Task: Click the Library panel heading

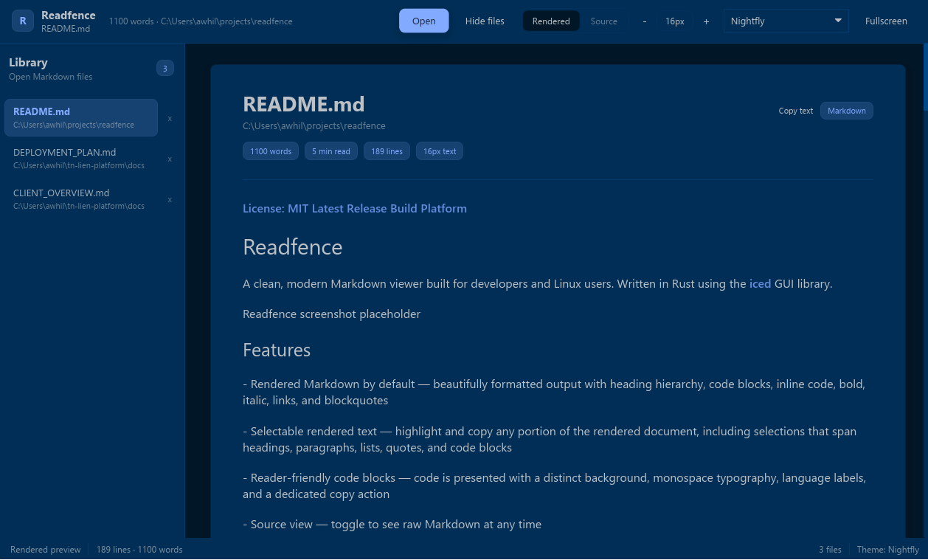Action: click(x=28, y=63)
